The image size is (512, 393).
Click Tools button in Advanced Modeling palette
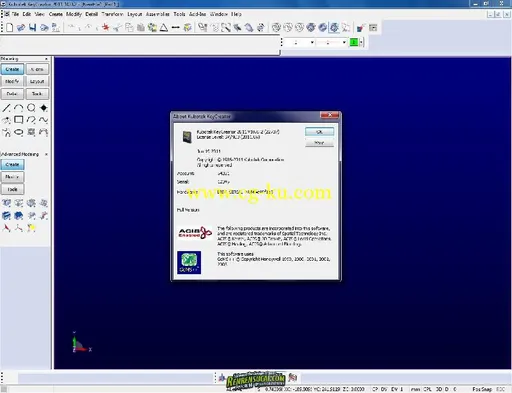[x=12, y=189]
